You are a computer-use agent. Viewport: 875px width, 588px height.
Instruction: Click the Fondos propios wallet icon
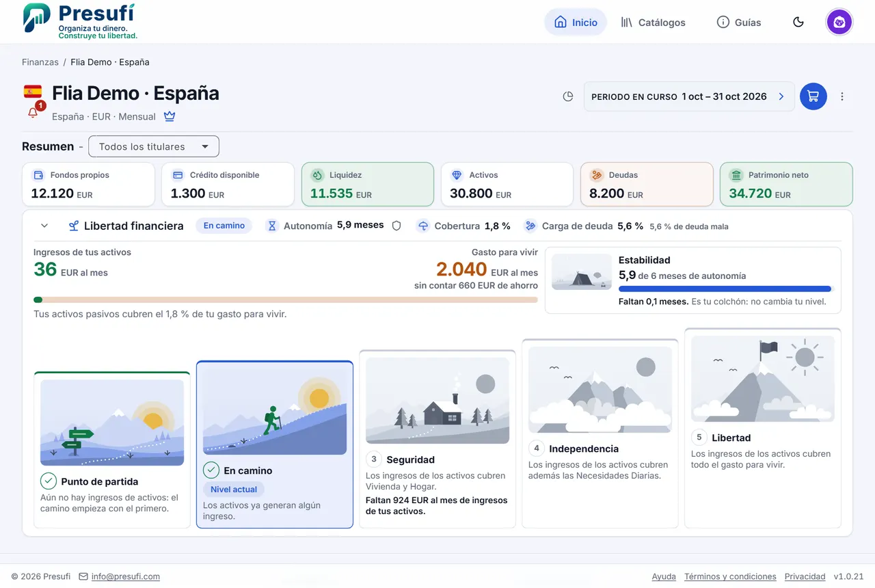(39, 175)
